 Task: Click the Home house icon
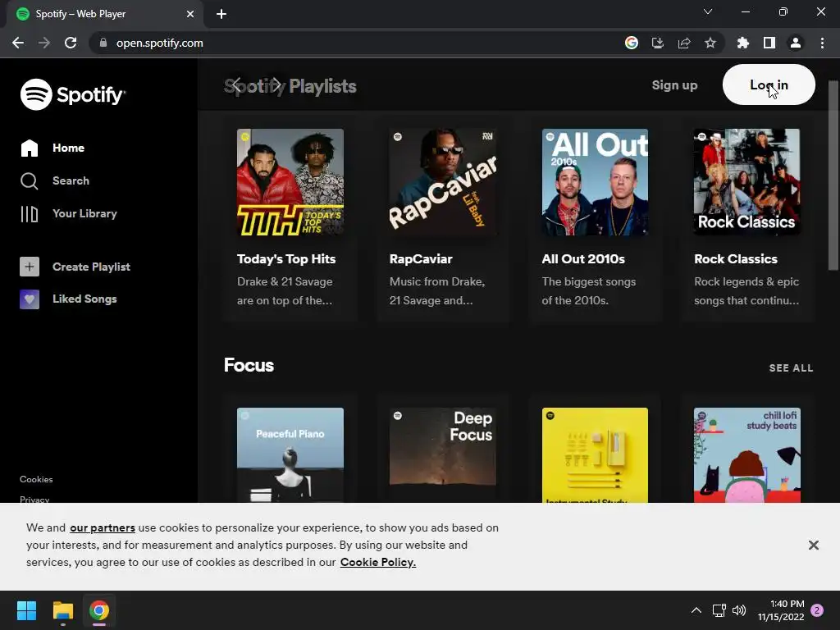point(30,148)
